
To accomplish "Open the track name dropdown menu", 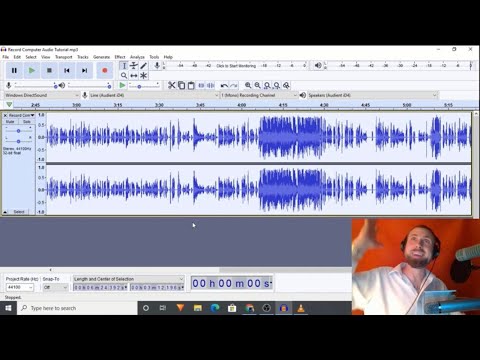I will pos(22,115).
